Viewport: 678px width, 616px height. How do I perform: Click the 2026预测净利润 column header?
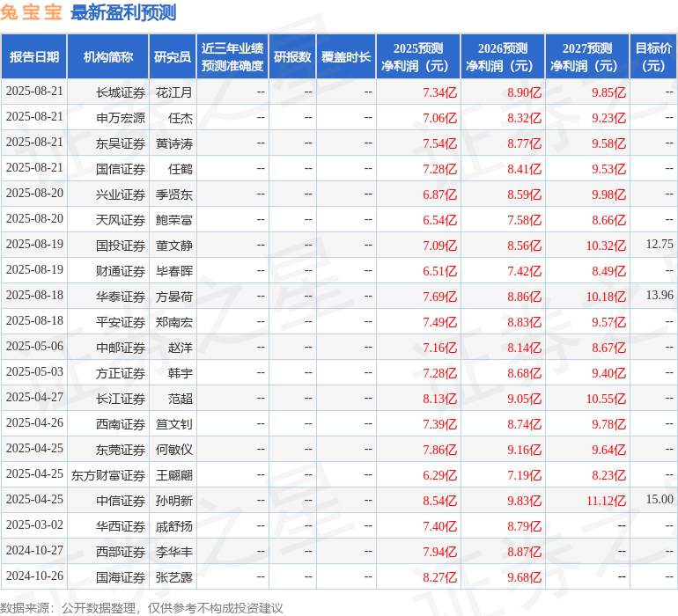(503, 56)
